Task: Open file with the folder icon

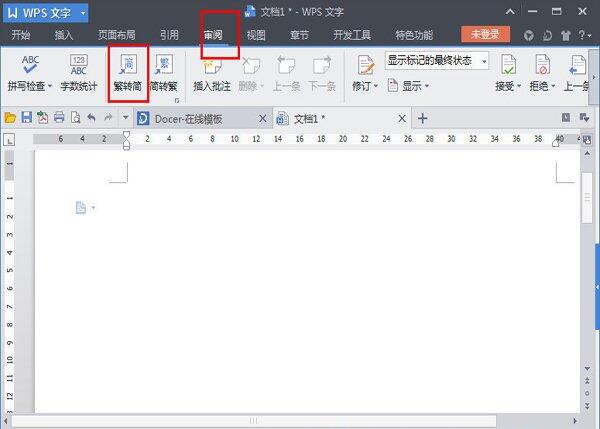Action: point(10,118)
